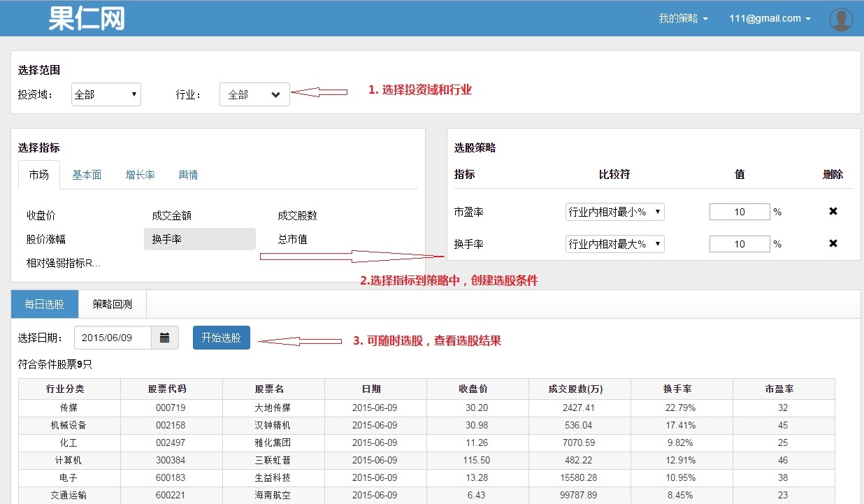Expand the 行业 selector
The image size is (864, 504).
[x=254, y=94]
